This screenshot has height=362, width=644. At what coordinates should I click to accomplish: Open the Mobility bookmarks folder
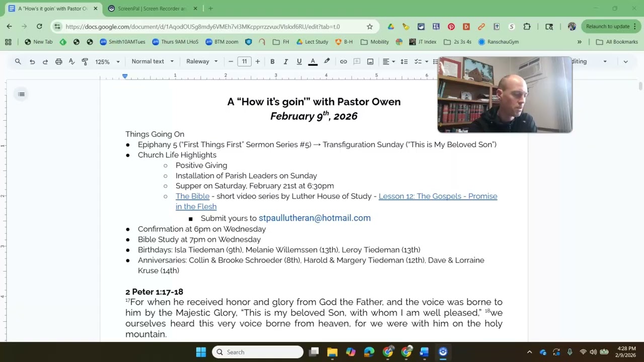375,42
